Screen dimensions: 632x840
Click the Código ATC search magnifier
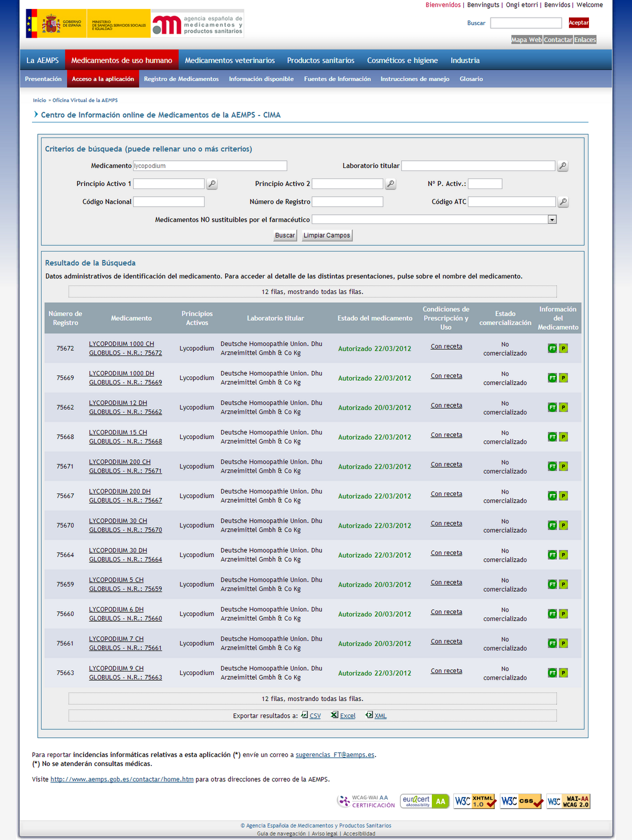(563, 202)
